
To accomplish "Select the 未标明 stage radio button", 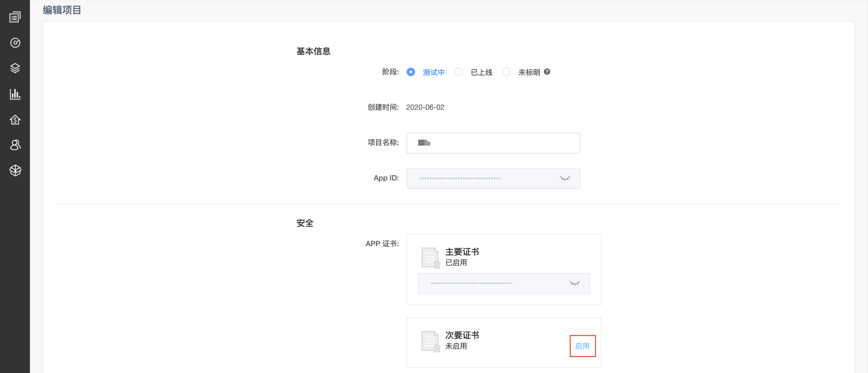I will (505, 72).
